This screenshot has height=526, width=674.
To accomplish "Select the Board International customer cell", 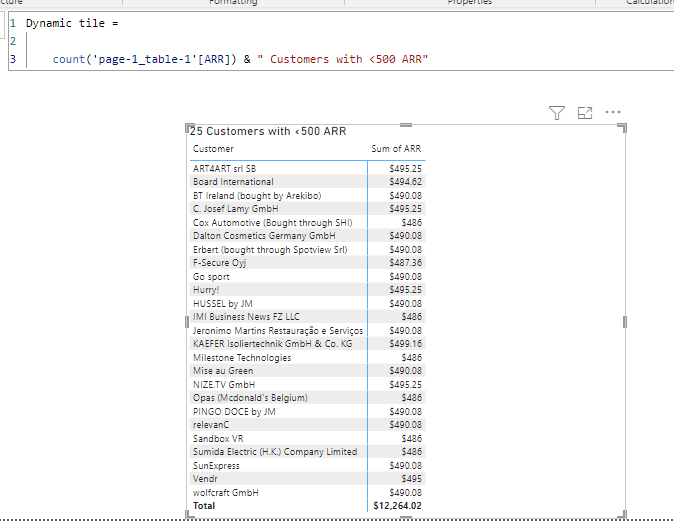I will [233, 182].
